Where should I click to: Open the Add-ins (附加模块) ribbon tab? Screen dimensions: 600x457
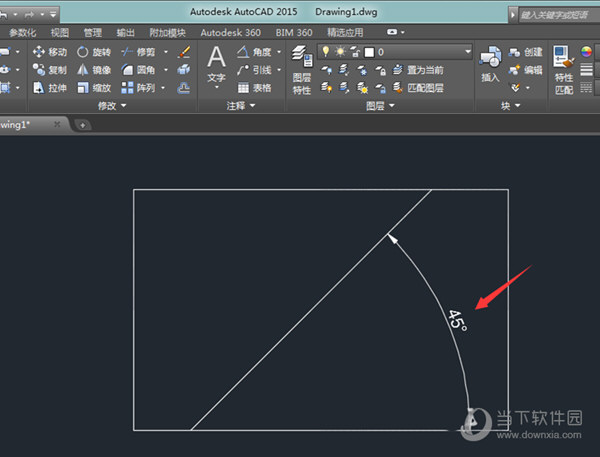click(x=167, y=33)
